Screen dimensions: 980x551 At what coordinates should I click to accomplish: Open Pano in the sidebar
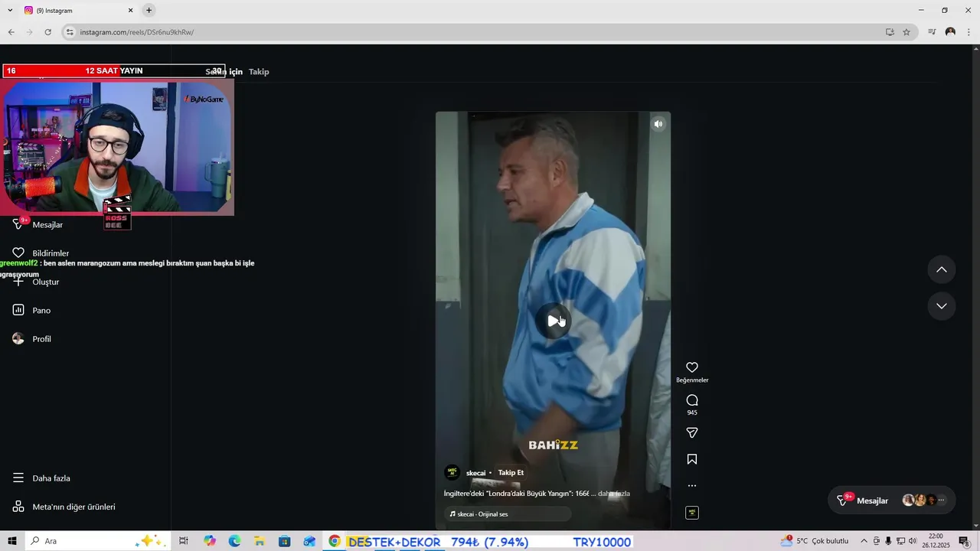[x=41, y=311]
